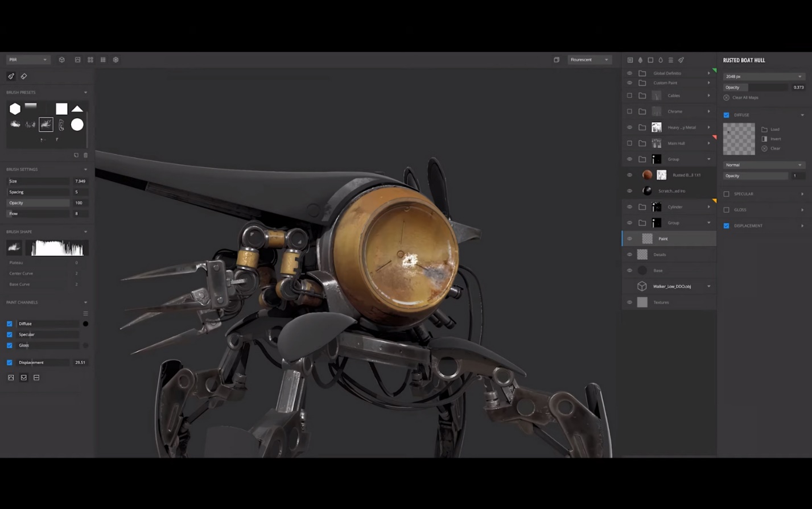The height and width of the screenshot is (509, 812).
Task: Click the texture grid view icon in top toolbar
Action: tap(103, 59)
